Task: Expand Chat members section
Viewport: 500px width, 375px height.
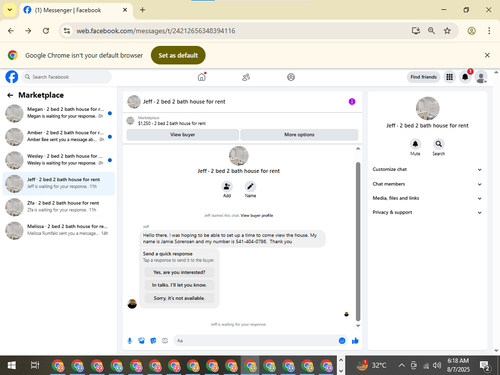Action: (x=427, y=184)
